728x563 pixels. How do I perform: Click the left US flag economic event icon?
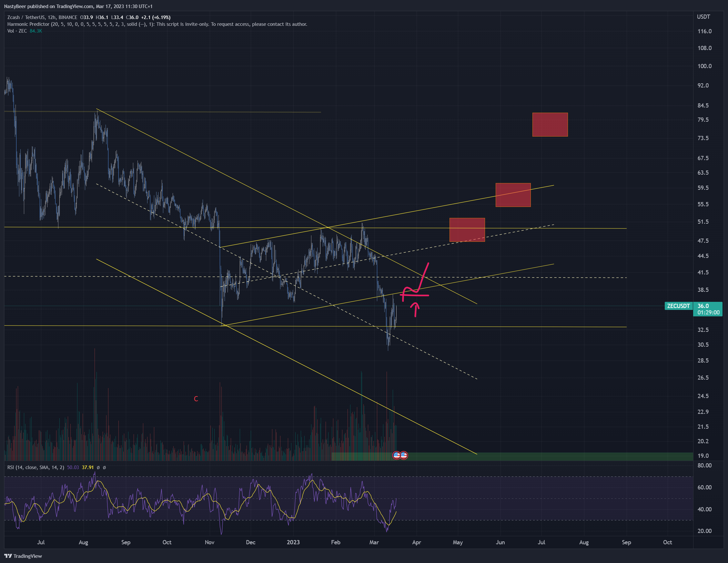coord(396,455)
